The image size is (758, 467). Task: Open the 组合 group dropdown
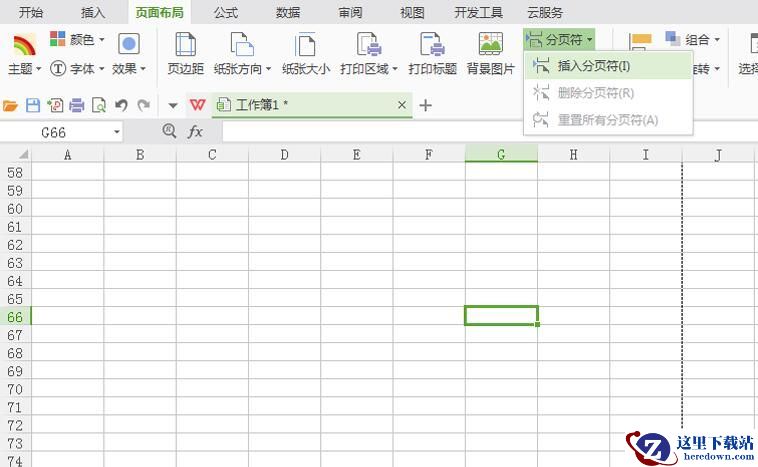pyautogui.click(x=692, y=39)
